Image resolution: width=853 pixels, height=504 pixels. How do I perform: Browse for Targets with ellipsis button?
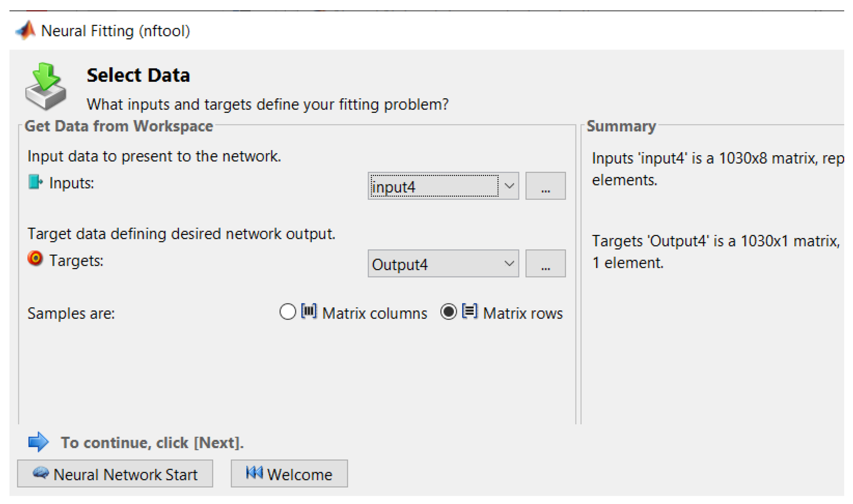[x=545, y=264]
